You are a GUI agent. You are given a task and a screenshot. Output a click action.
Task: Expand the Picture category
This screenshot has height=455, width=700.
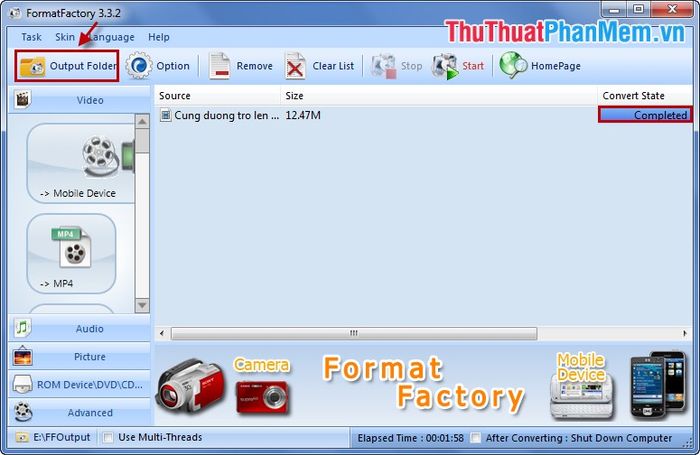click(79, 357)
